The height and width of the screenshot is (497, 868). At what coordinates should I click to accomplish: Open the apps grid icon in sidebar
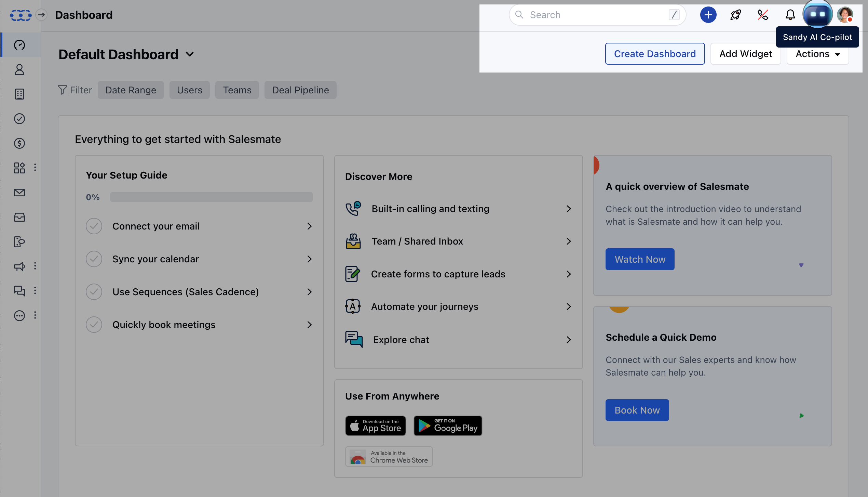pyautogui.click(x=19, y=168)
